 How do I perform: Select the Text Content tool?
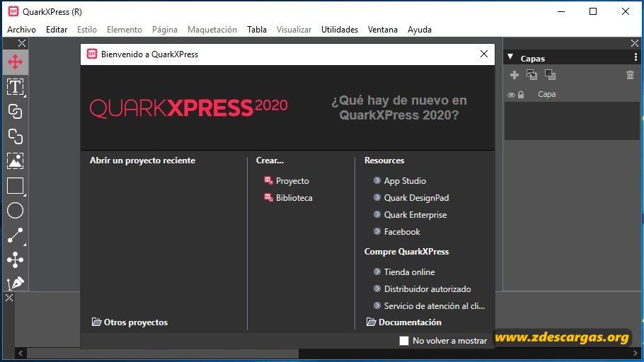point(15,87)
